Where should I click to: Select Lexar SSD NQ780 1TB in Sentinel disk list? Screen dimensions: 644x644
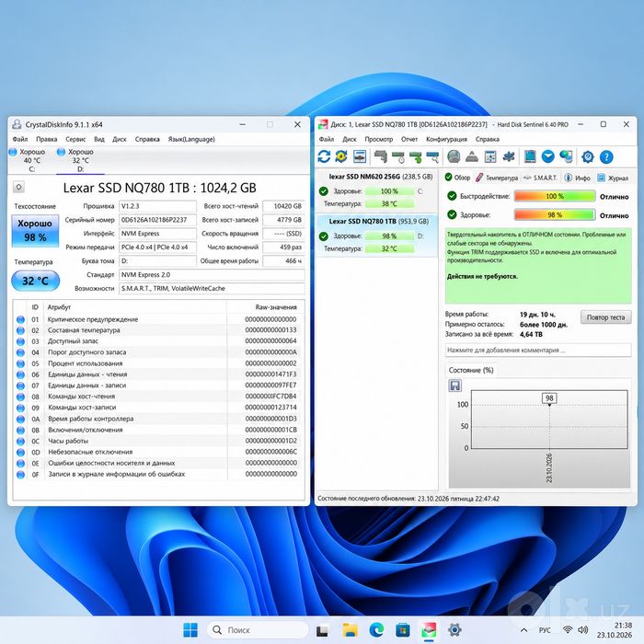[x=376, y=235]
